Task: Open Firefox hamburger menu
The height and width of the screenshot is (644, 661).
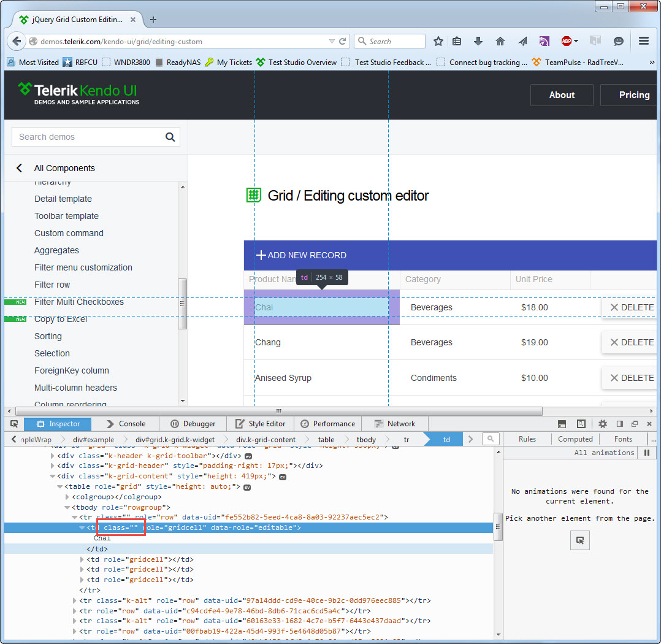Action: pyautogui.click(x=643, y=41)
